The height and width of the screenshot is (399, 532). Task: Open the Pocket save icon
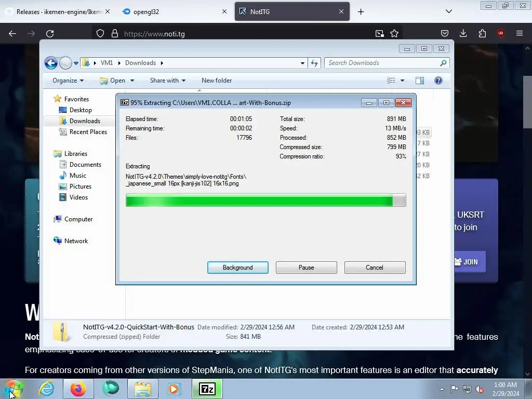pyautogui.click(x=445, y=33)
